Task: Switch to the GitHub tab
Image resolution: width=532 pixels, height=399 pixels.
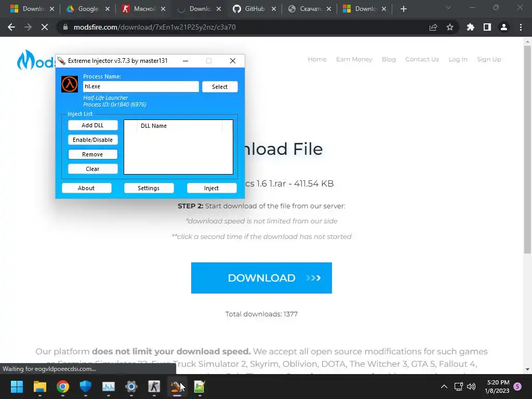Action: click(255, 9)
